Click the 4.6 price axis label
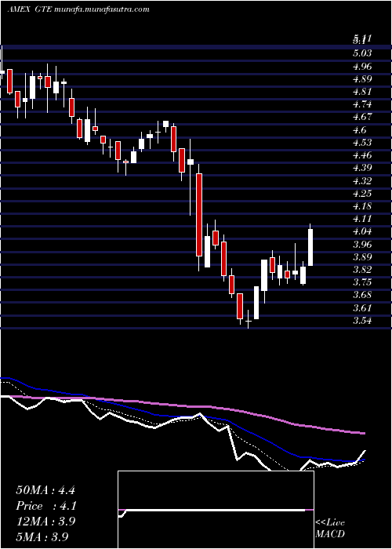 pyautogui.click(x=359, y=129)
